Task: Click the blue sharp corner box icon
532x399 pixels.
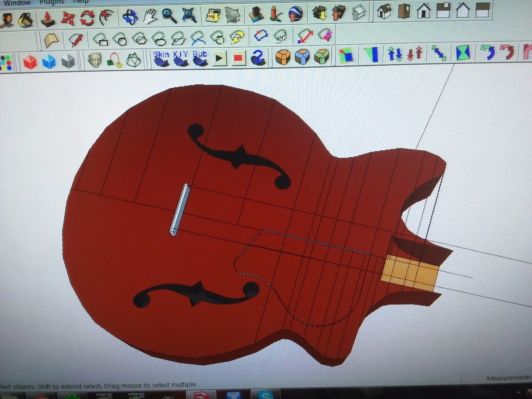Action: pos(302,57)
